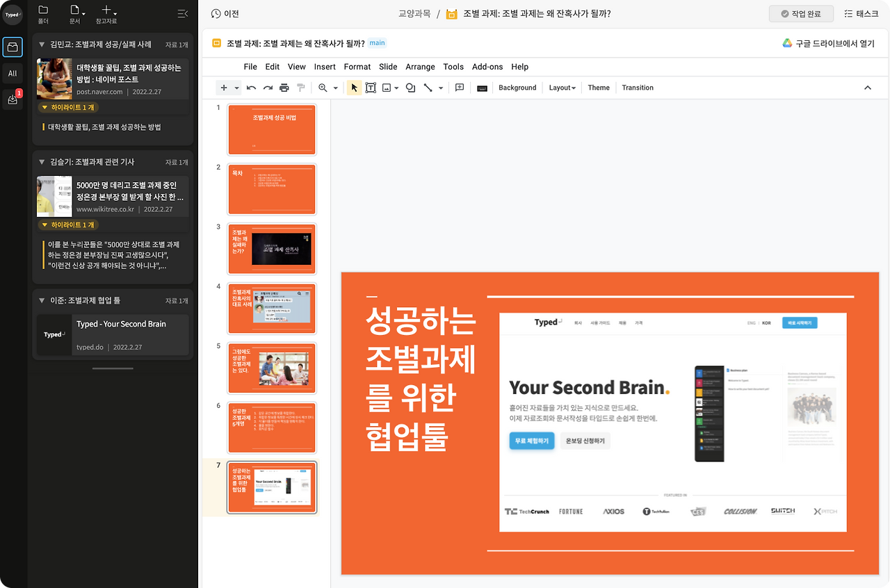The height and width of the screenshot is (588, 890).
Task: Open the insert image dropdown arrow
Action: pyautogui.click(x=396, y=88)
